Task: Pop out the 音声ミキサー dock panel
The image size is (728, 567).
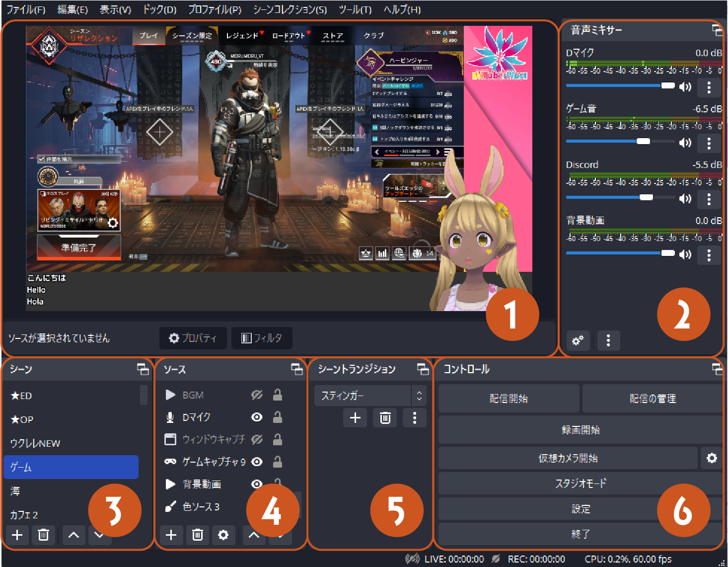Action: [717, 30]
